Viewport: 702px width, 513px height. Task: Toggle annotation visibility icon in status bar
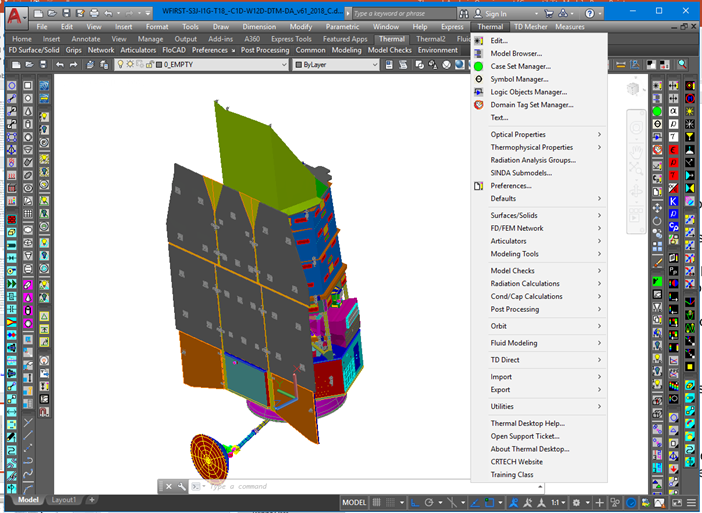pyautogui.click(x=514, y=503)
